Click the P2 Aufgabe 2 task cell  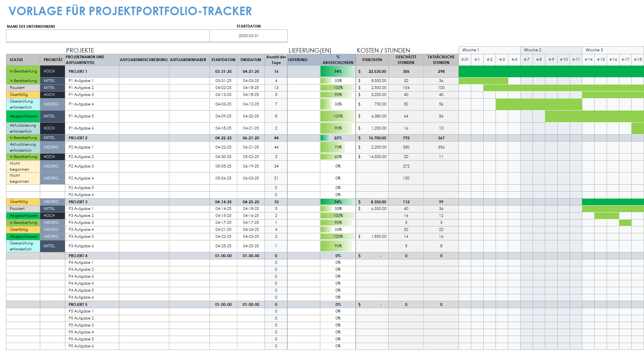pyautogui.click(x=92, y=157)
